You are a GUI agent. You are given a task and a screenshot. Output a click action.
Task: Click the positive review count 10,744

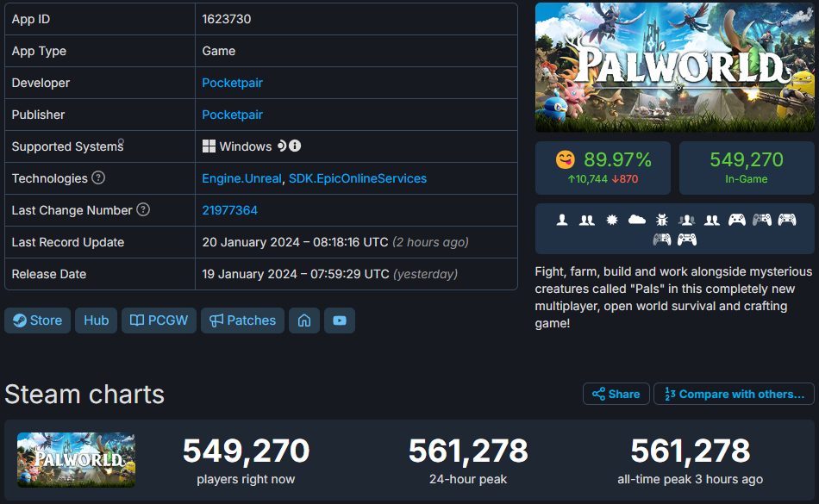tap(588, 179)
